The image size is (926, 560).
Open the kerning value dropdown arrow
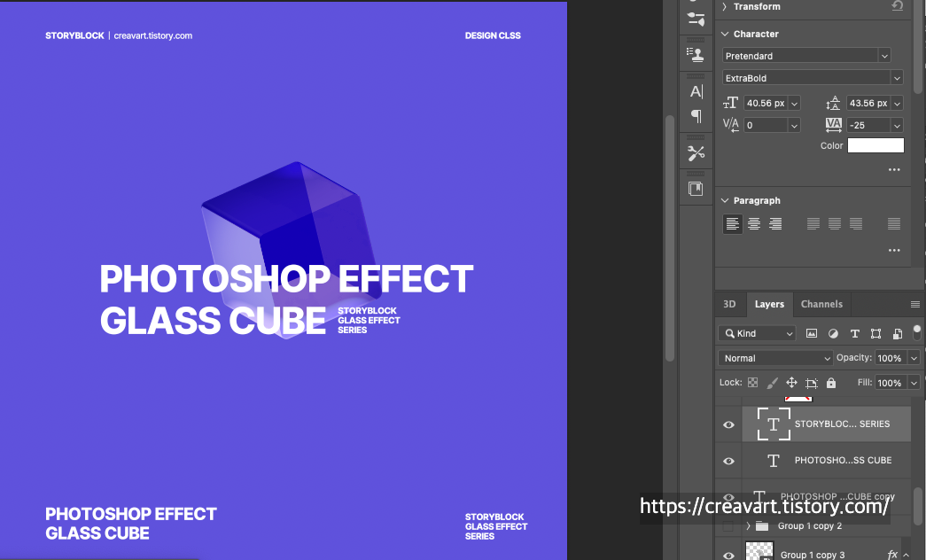794,125
